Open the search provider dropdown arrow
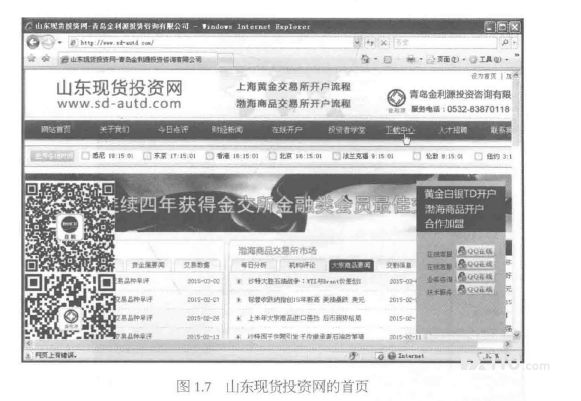Image resolution: width=581 pixels, height=401 pixels. pos(514,43)
